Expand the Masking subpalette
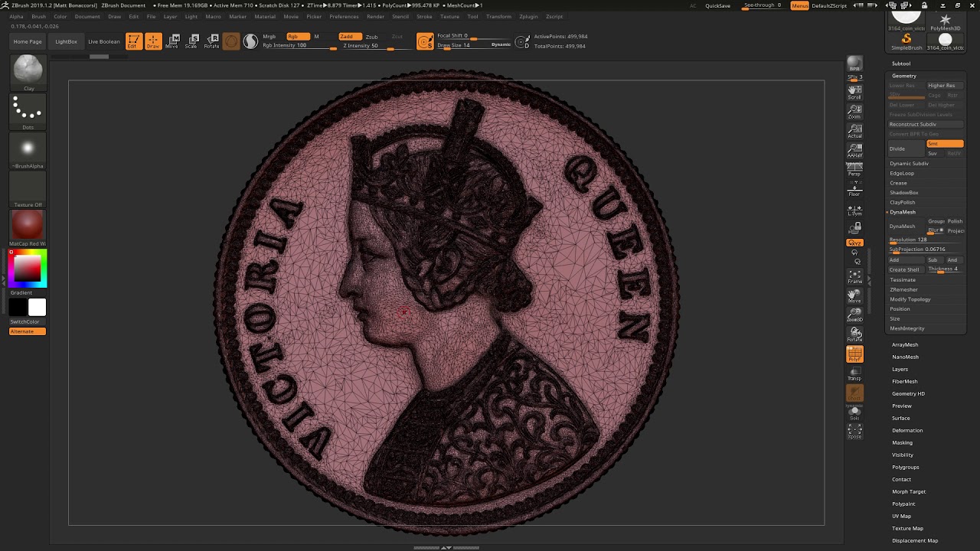 click(x=902, y=442)
